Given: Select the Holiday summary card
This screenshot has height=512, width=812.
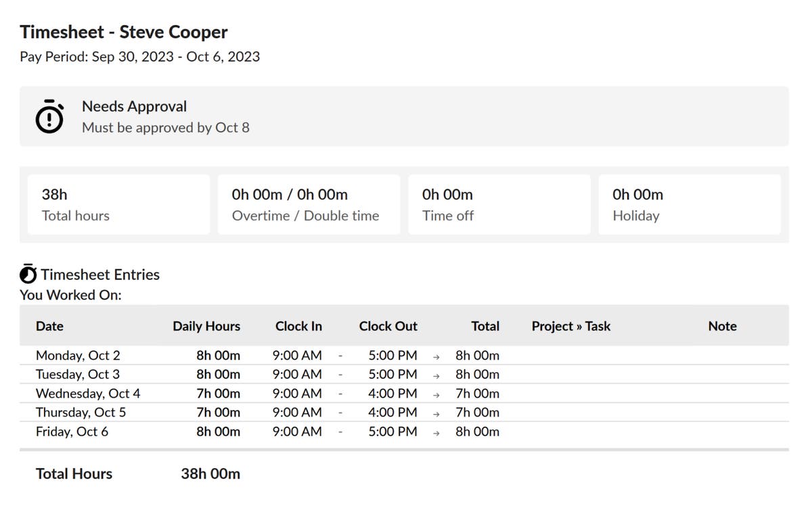Looking at the screenshot, I should pyautogui.click(x=690, y=204).
